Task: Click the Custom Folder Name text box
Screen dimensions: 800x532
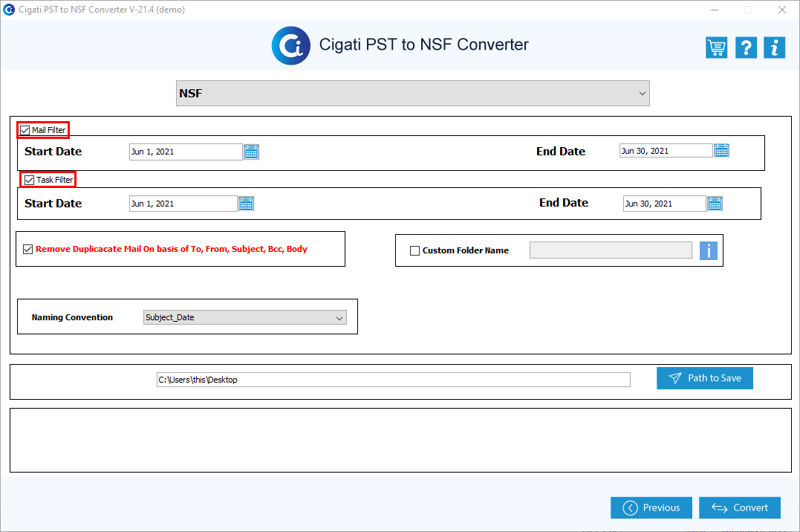Action: pyautogui.click(x=611, y=250)
